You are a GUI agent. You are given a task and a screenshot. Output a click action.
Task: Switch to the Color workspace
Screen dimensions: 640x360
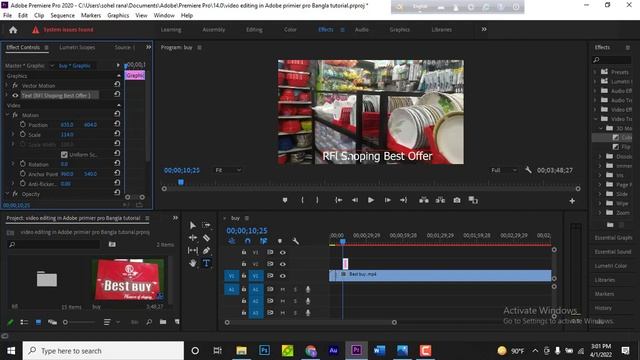290,29
